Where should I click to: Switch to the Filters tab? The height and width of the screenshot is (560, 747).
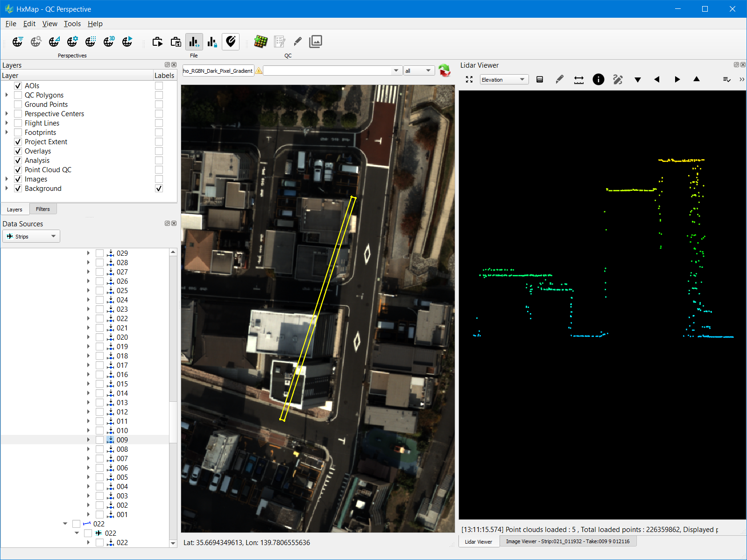(42, 209)
